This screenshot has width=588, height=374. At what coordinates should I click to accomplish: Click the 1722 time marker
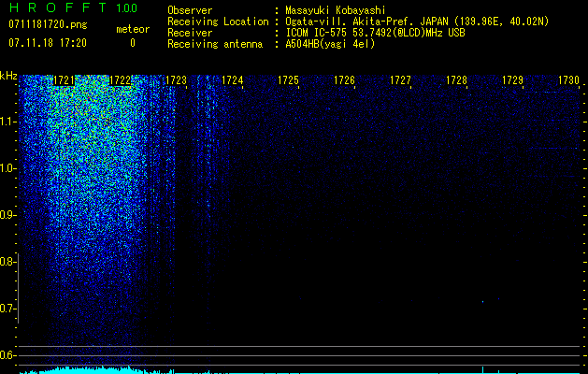click(120, 80)
